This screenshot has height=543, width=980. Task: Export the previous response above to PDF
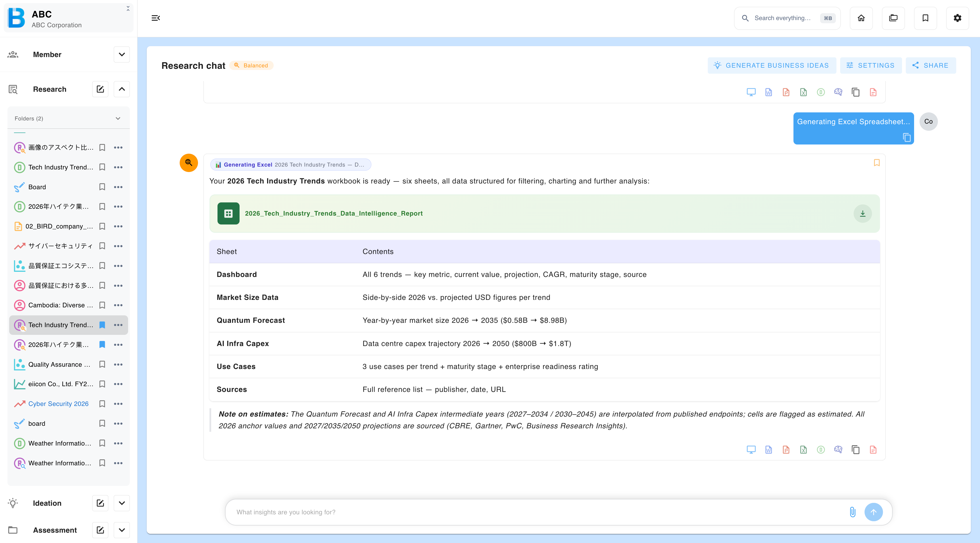(x=873, y=92)
